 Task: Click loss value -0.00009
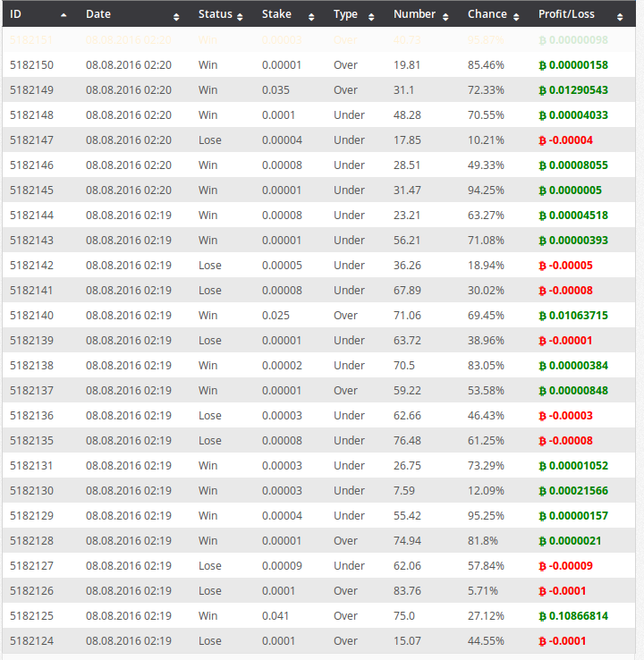(x=571, y=566)
